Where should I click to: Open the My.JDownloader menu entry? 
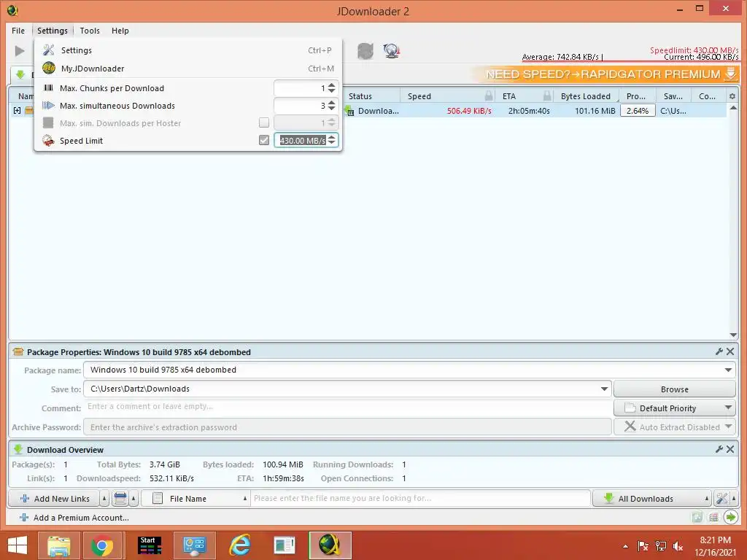point(188,68)
